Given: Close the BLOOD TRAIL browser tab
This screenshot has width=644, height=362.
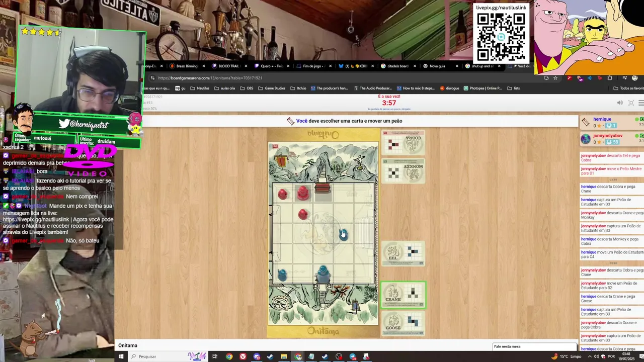Looking at the screenshot, I should coord(246,66).
